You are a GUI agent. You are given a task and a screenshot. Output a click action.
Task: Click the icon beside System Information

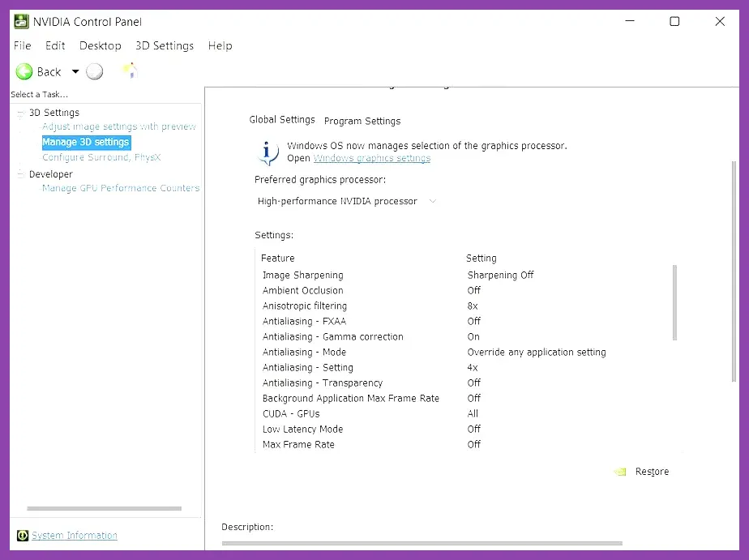(x=23, y=535)
